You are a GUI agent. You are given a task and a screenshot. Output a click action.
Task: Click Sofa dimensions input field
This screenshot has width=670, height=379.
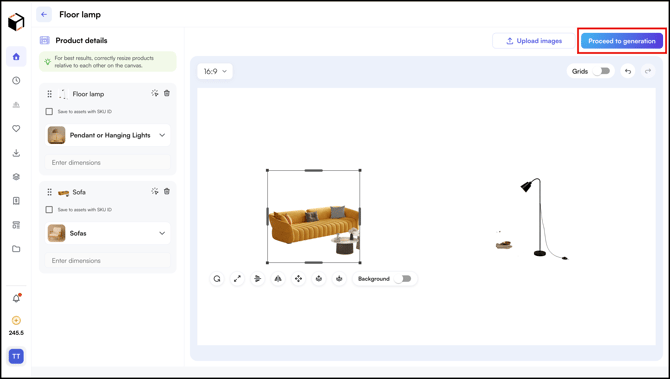point(108,261)
